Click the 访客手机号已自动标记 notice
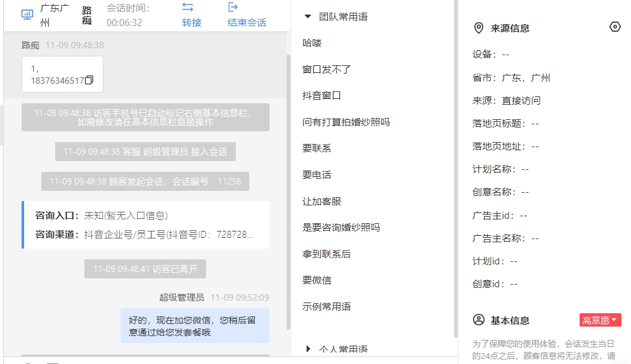The width and height of the screenshot is (631, 364). tap(145, 117)
